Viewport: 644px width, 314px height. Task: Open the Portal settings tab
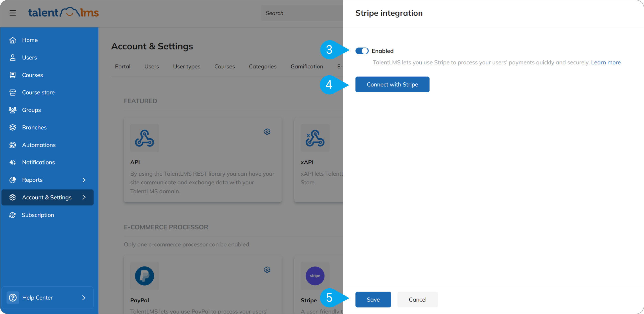tap(123, 66)
